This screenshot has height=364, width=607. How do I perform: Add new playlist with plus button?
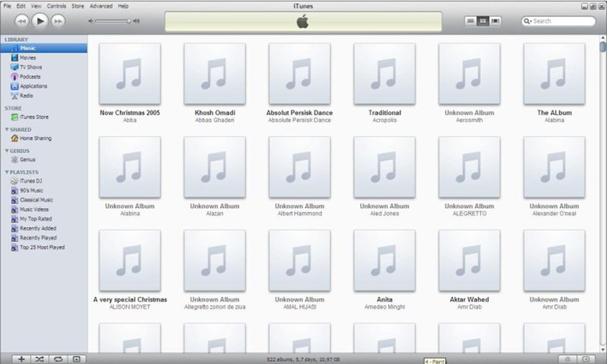click(21, 359)
